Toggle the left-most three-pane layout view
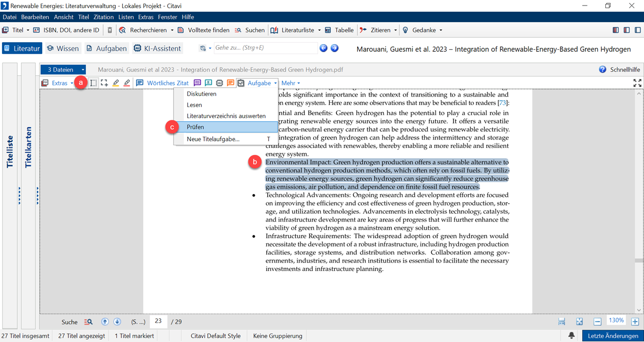644x342 pixels. click(615, 30)
